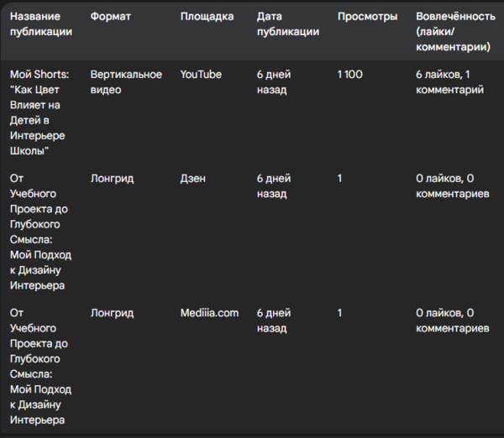Select the date cell in the YouTube row
The image size is (504, 438).
(274, 82)
